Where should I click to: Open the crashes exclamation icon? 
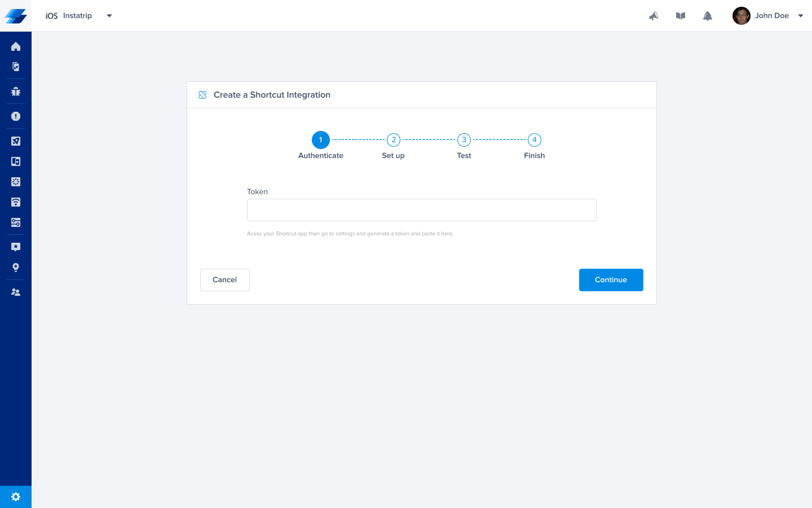pyautogui.click(x=16, y=116)
